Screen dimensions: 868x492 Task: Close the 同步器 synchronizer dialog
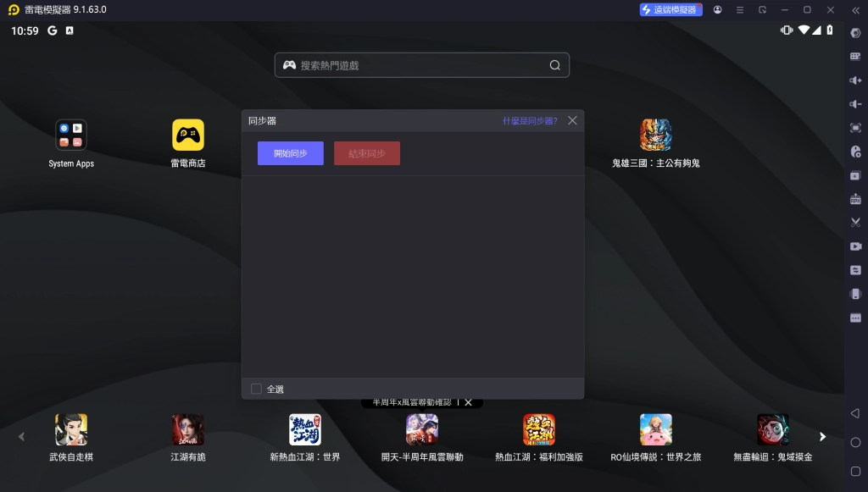click(x=572, y=120)
